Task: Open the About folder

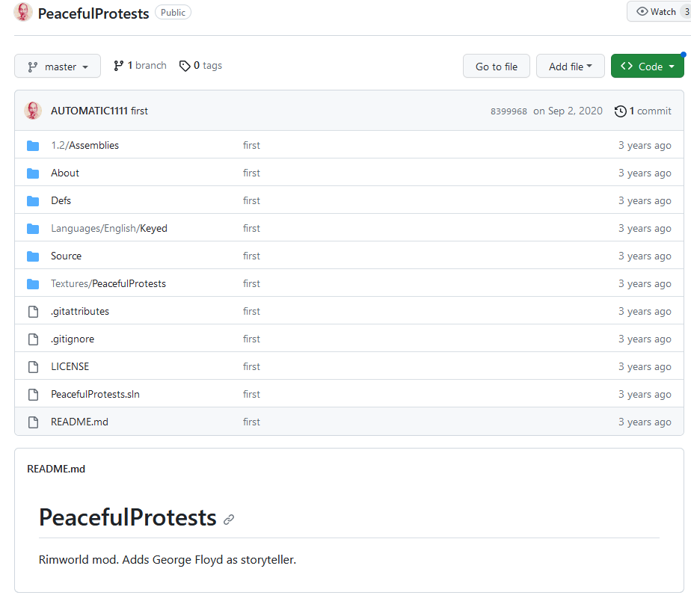Action: tap(65, 173)
